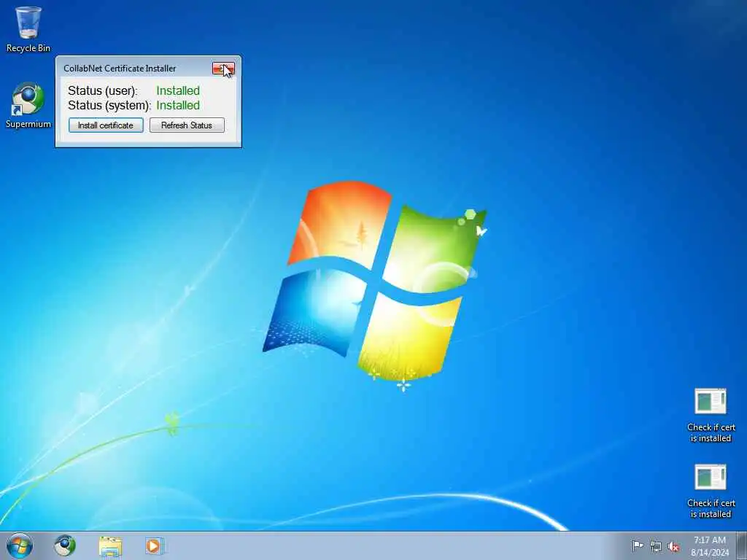Open Windows Explorer from the taskbar
747x560 pixels.
(x=111, y=545)
